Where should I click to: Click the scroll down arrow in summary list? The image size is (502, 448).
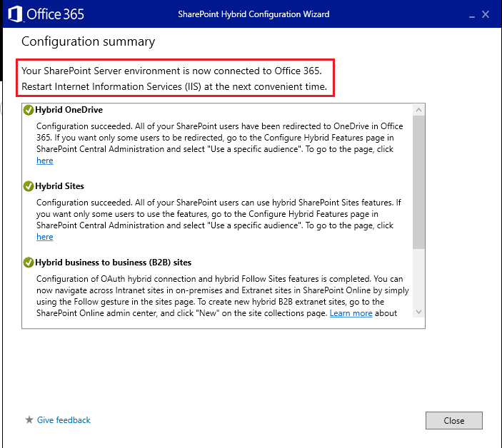click(x=418, y=312)
